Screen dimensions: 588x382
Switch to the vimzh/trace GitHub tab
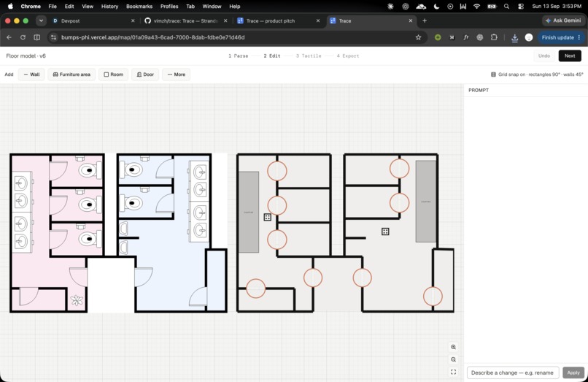(186, 20)
